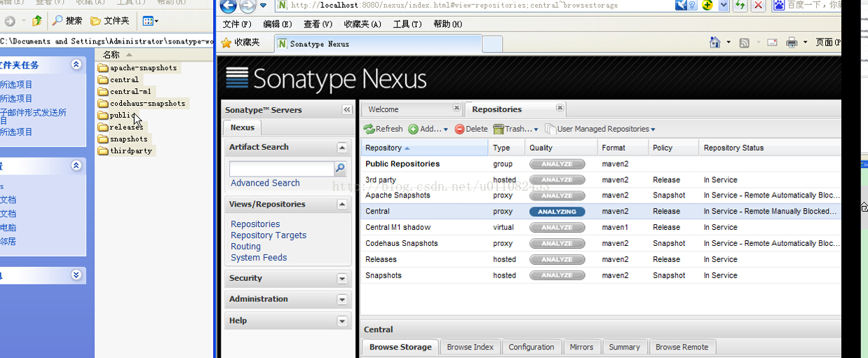
Task: Click the browser Print icon
Action: (x=792, y=43)
